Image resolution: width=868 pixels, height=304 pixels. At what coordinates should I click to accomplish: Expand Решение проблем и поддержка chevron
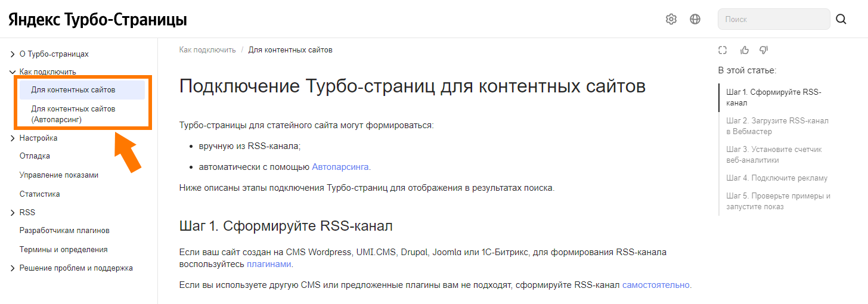pos(13,268)
